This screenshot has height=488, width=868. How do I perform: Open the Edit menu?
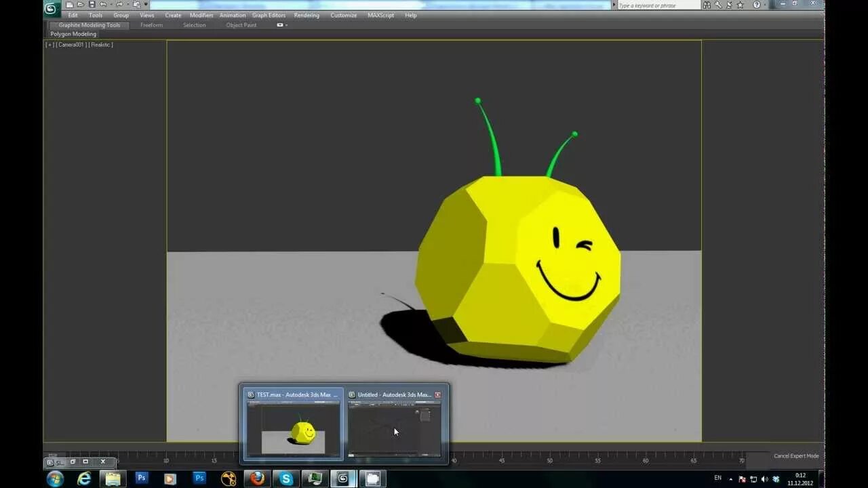73,15
